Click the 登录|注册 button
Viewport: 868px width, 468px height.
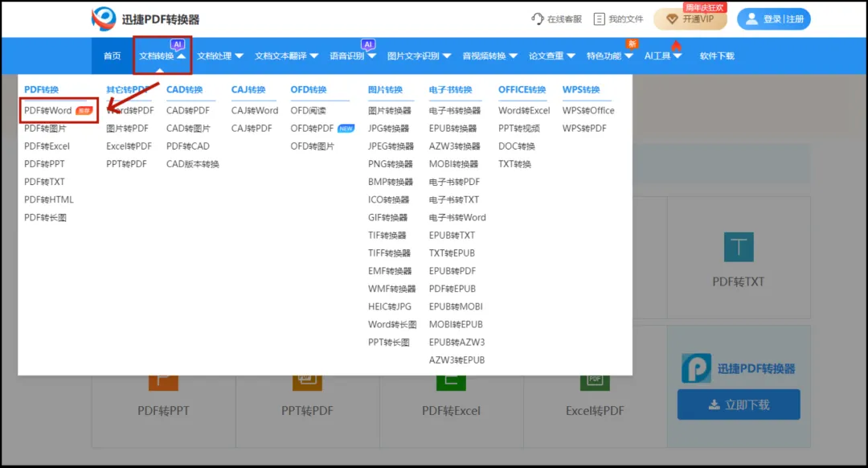click(x=773, y=18)
